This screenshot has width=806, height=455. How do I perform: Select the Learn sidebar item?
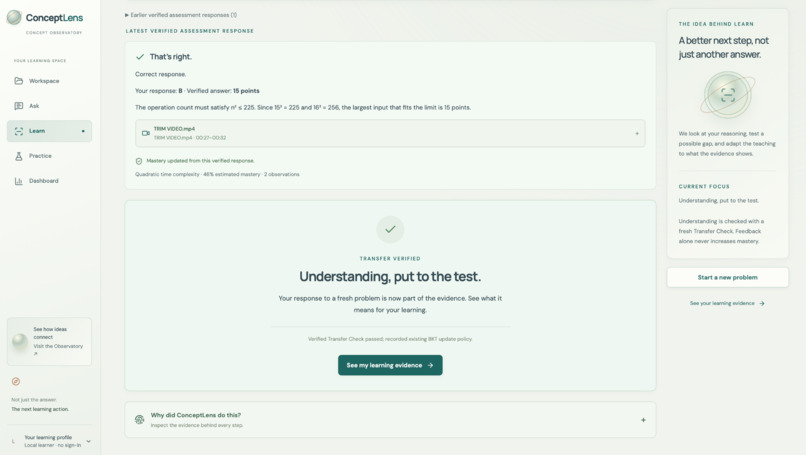click(49, 131)
